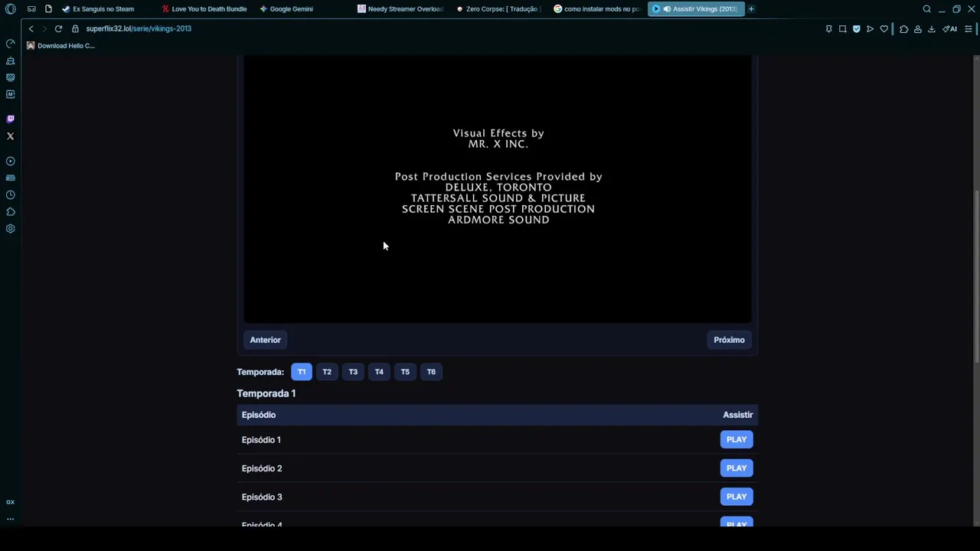Open the GX Corner gamepad icon

[31, 9]
